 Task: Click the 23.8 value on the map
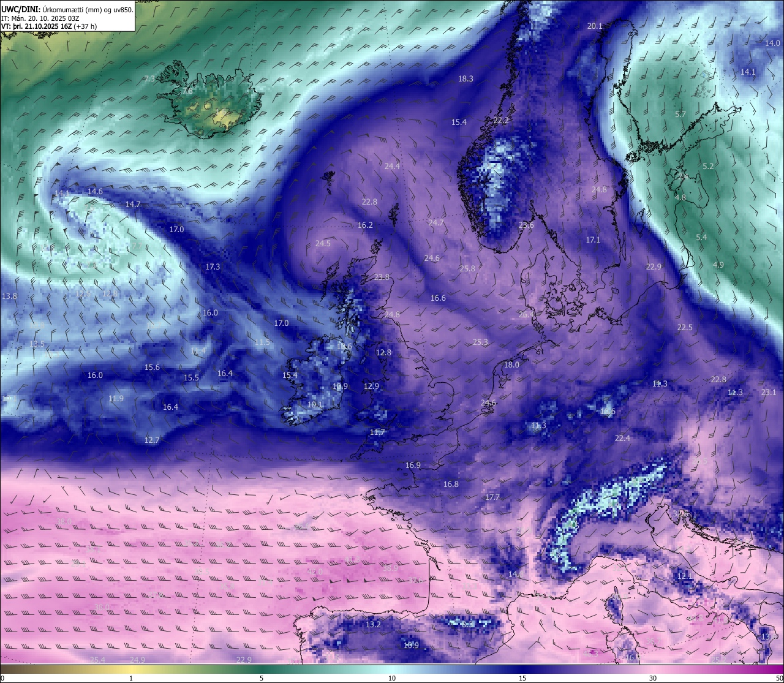click(x=382, y=277)
